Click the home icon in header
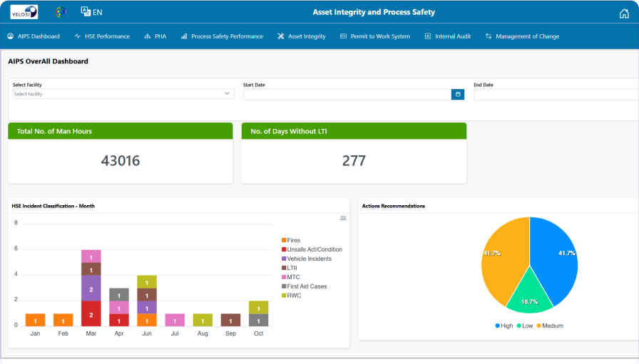 (x=624, y=13)
